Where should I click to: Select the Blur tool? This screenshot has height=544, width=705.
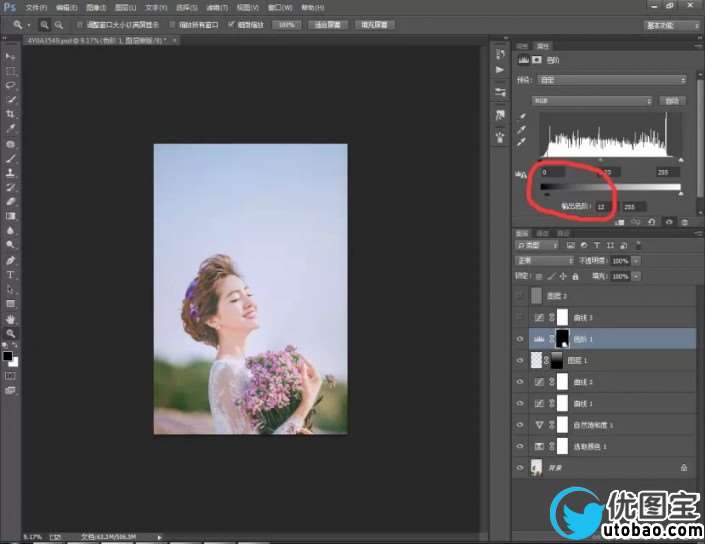coord(10,231)
